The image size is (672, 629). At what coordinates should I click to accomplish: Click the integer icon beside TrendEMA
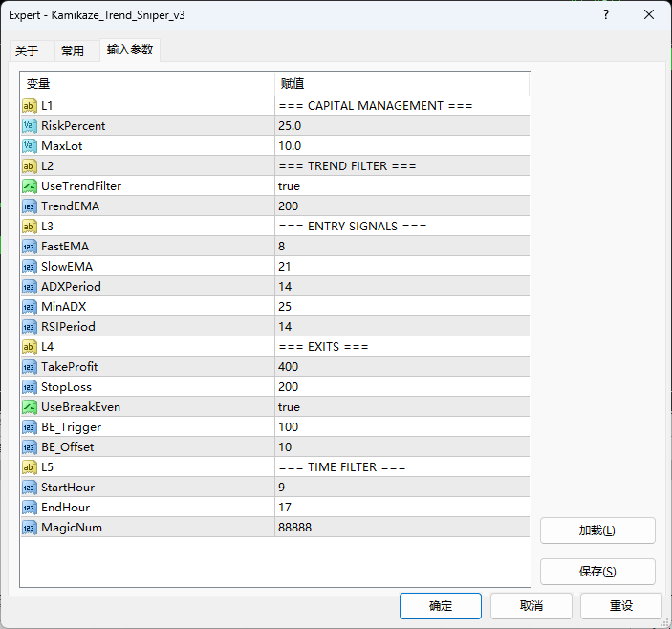30,206
